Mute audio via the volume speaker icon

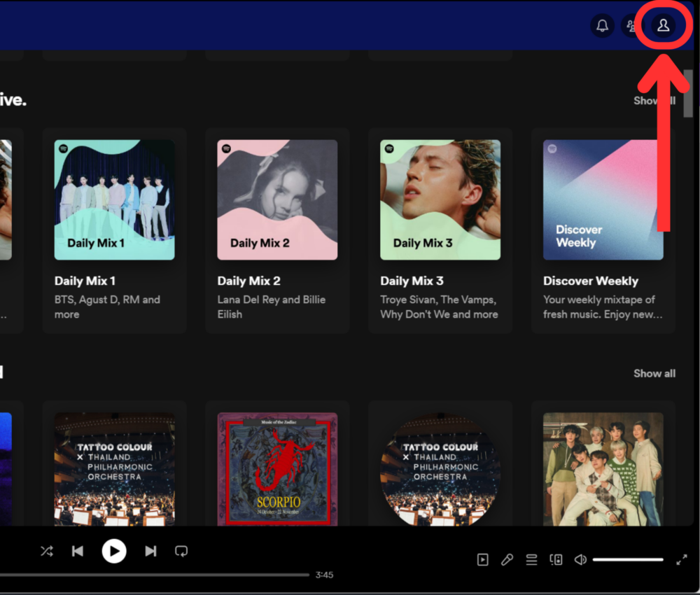580,559
